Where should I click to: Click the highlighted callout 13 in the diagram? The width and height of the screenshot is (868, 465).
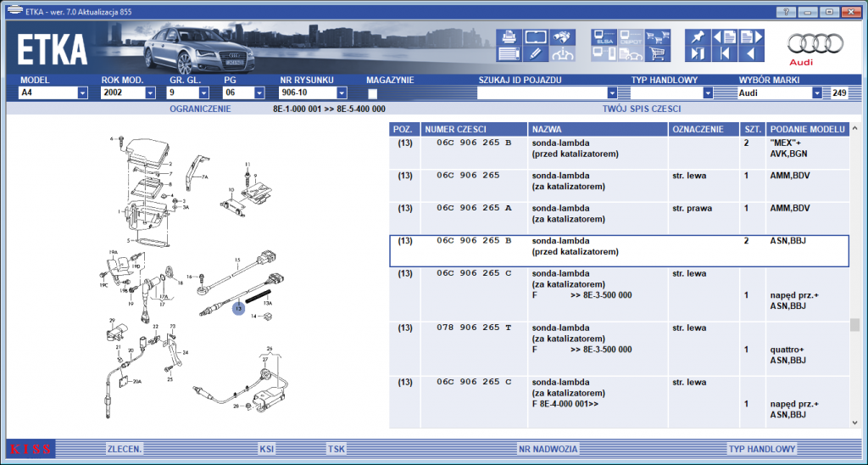(x=238, y=308)
